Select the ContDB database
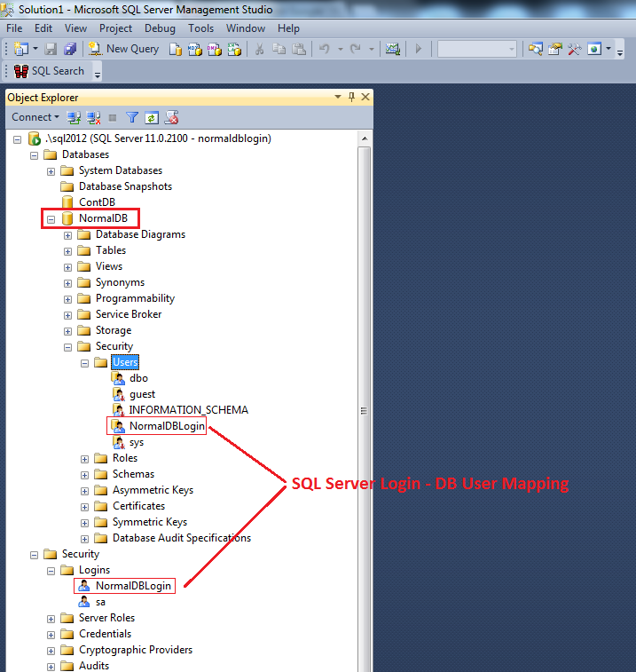Image resolution: width=636 pixels, height=672 pixels. [97, 202]
